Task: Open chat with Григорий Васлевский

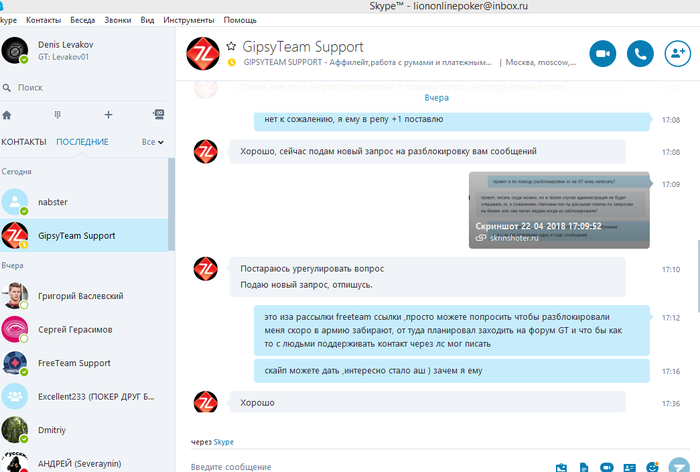Action: click(84, 296)
